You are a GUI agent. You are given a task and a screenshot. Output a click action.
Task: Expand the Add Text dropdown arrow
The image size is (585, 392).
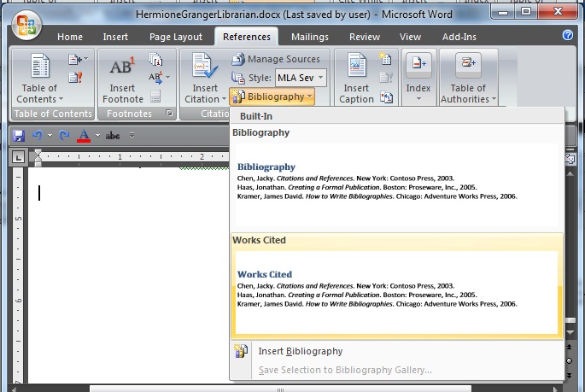(x=85, y=59)
